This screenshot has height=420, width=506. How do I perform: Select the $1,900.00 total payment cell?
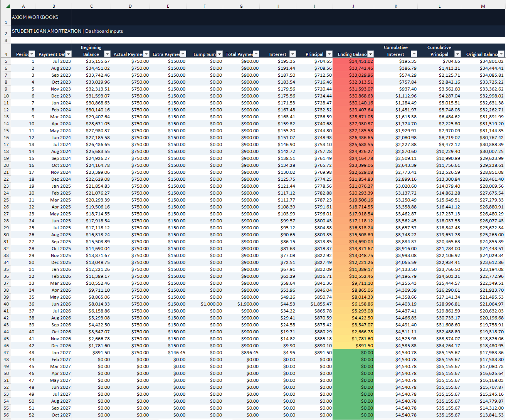(x=241, y=304)
